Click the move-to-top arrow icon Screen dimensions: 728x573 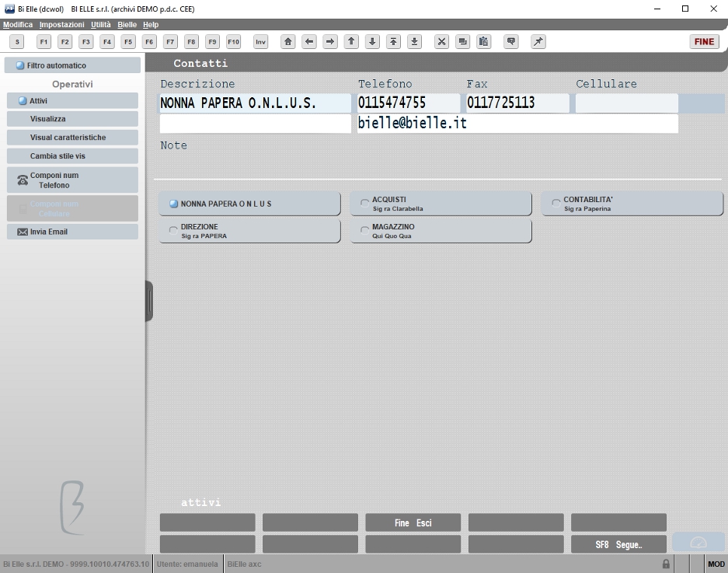pyautogui.click(x=393, y=42)
